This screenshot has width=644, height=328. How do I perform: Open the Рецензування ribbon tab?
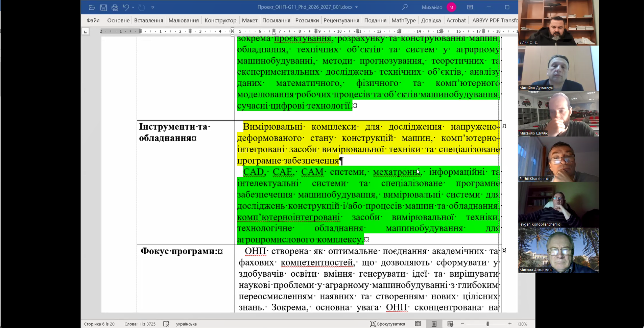[x=341, y=21]
